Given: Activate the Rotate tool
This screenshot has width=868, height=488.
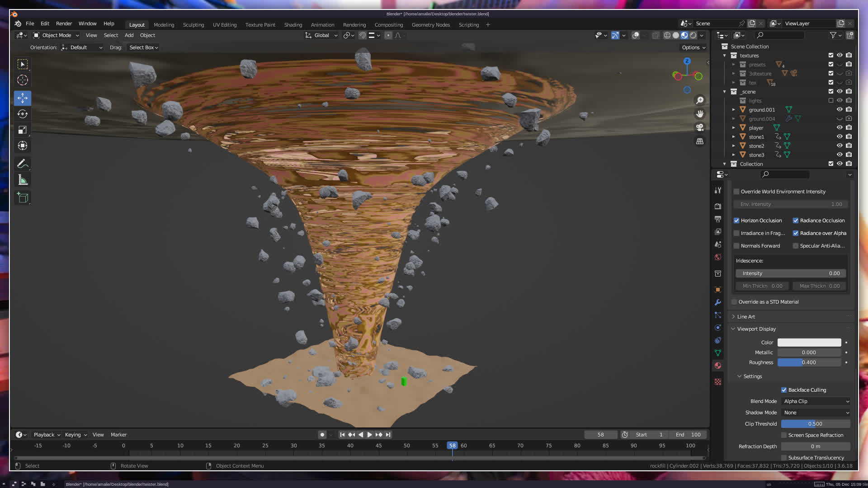Looking at the screenshot, I should (x=23, y=114).
